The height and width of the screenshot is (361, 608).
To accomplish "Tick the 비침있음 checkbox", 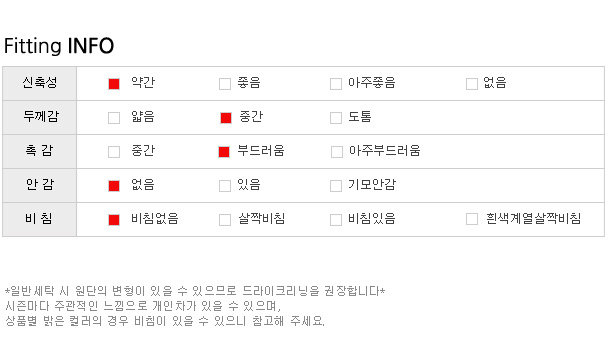I will [x=336, y=220].
